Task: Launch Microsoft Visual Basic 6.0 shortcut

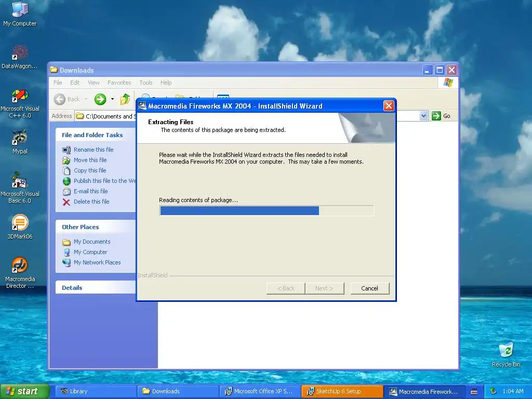Action: tap(20, 188)
